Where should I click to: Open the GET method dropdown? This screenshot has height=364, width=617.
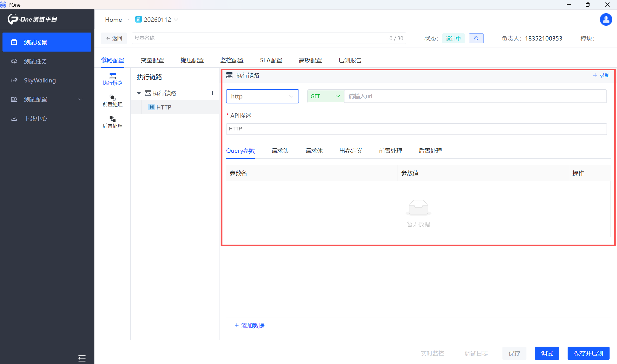point(325,96)
